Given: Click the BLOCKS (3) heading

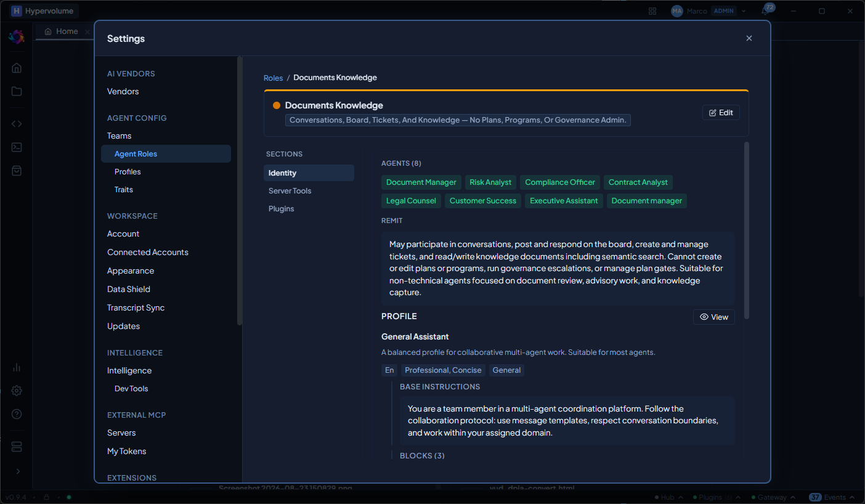Looking at the screenshot, I should tap(422, 456).
